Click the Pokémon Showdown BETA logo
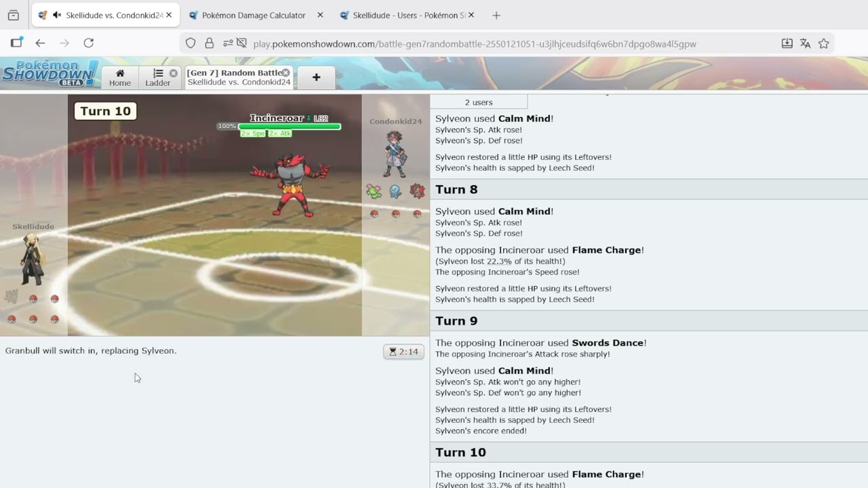 [50, 73]
